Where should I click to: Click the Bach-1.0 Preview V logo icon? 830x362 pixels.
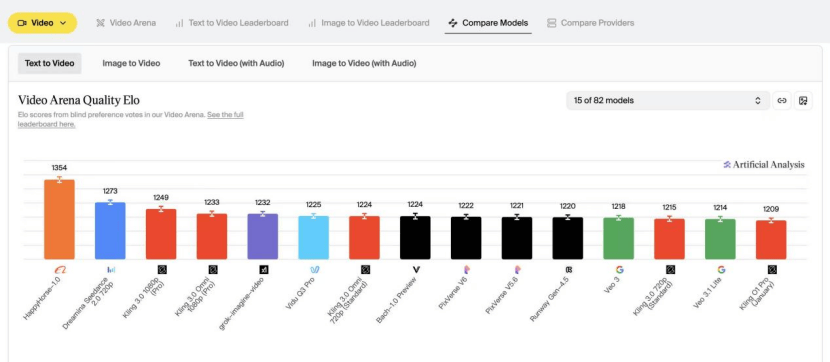416,270
